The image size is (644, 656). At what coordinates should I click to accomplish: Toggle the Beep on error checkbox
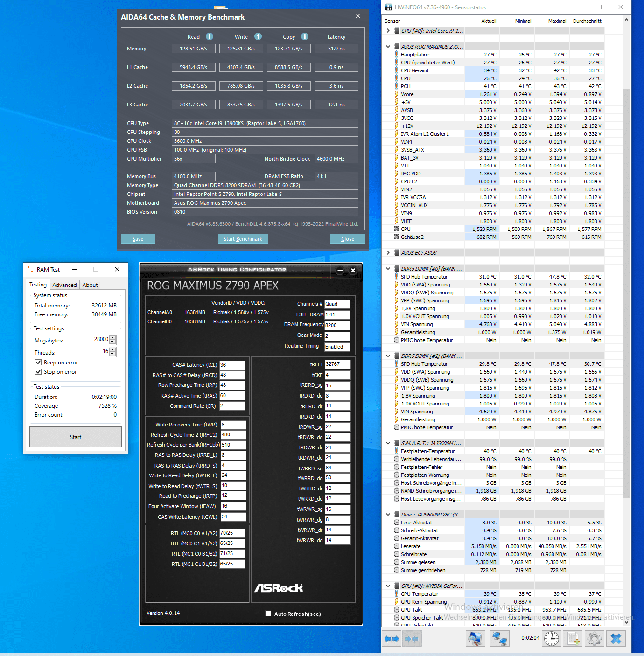tap(38, 363)
